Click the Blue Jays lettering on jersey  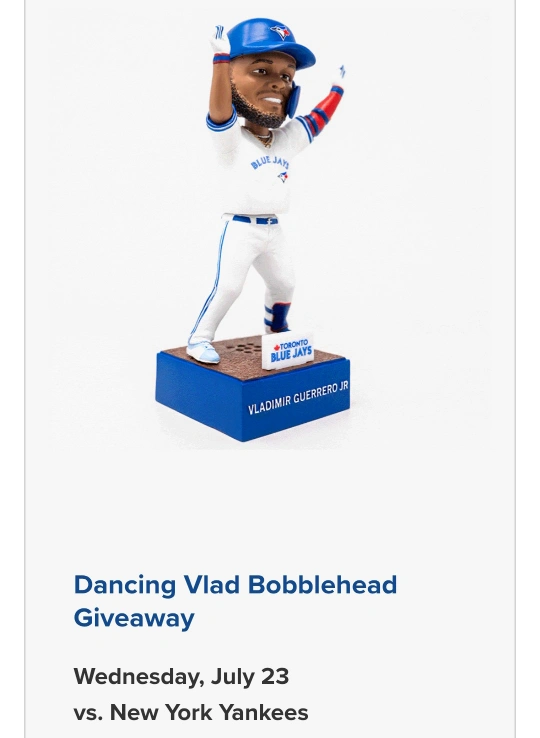(x=270, y=162)
